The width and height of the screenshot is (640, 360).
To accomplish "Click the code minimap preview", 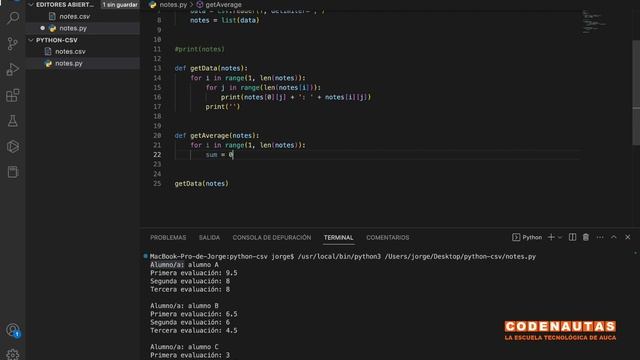I will [594, 21].
